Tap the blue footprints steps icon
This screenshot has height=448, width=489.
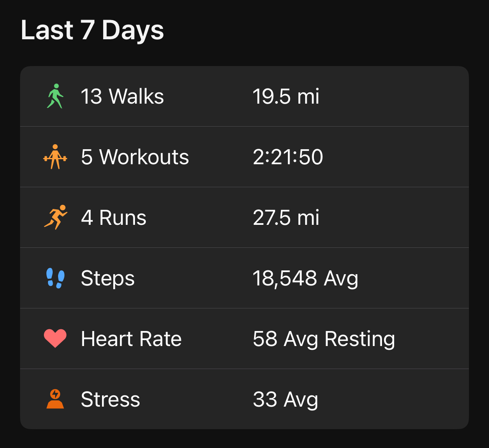tap(55, 278)
